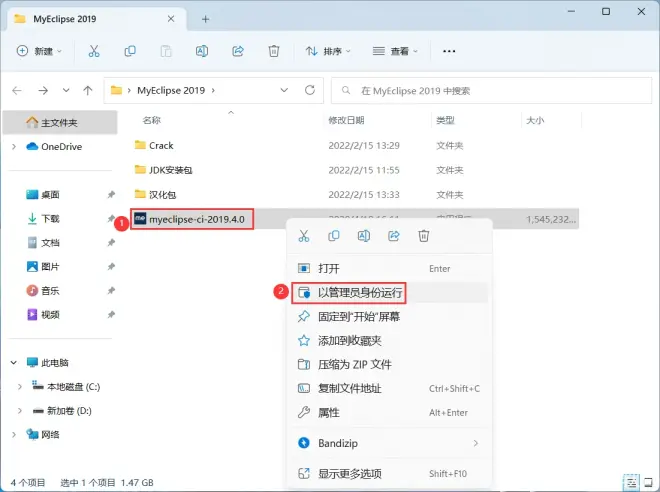This screenshot has width=660, height=492.
Task: Click the Copy icon in the toolbar
Action: coord(130,51)
